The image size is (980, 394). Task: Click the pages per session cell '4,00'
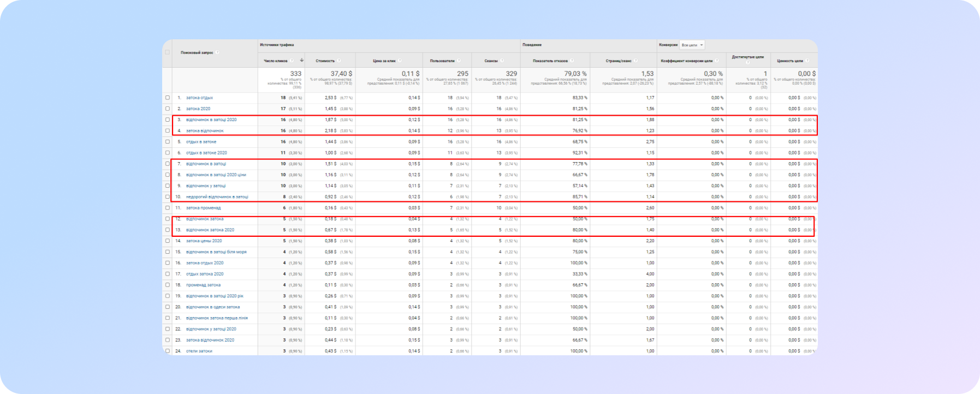coord(650,274)
